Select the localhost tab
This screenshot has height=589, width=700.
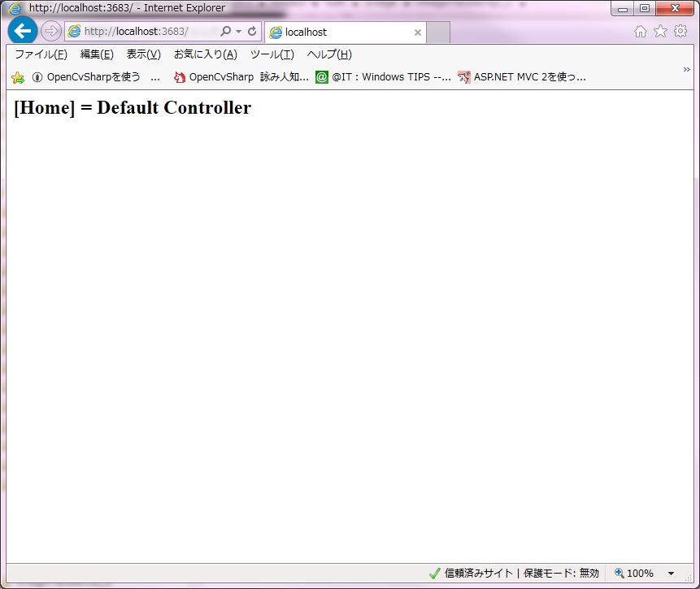346,32
